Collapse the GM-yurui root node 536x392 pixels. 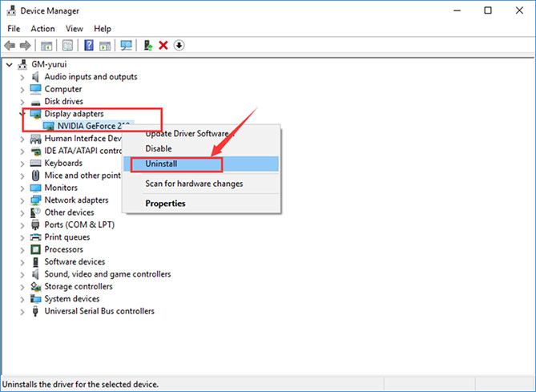(x=9, y=64)
